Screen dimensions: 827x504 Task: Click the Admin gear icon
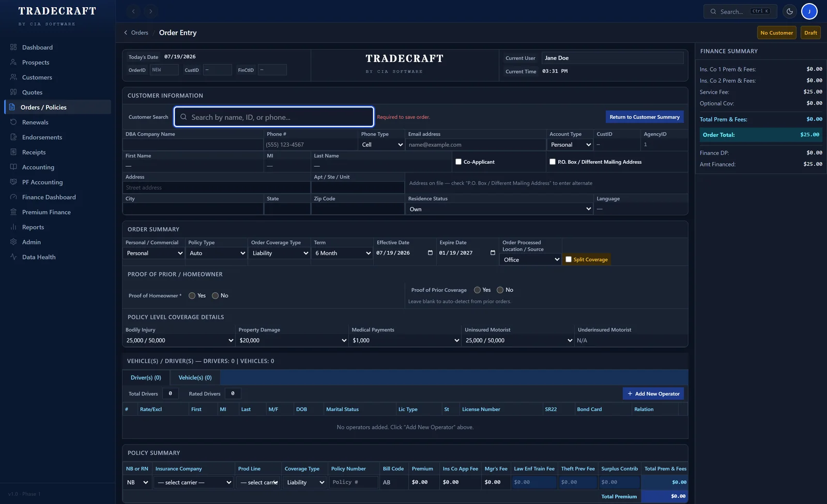tap(13, 242)
